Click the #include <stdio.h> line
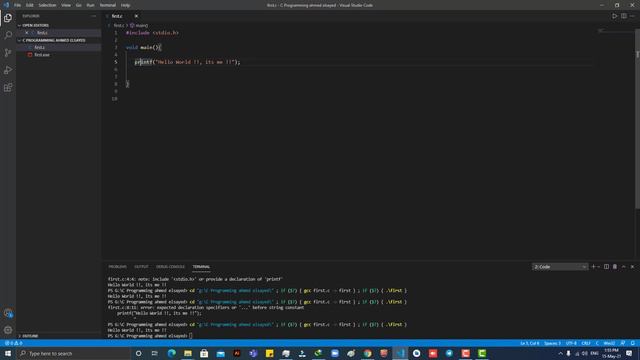Viewport: 640px width, 360px height. [x=152, y=33]
